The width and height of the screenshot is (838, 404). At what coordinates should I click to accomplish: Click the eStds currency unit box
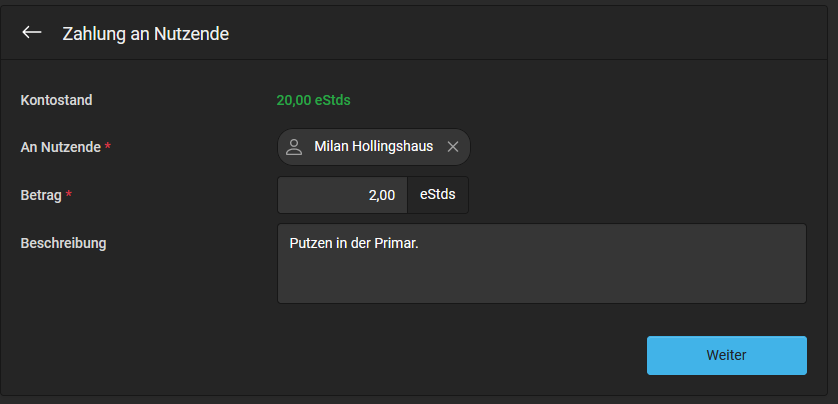pyautogui.click(x=438, y=195)
